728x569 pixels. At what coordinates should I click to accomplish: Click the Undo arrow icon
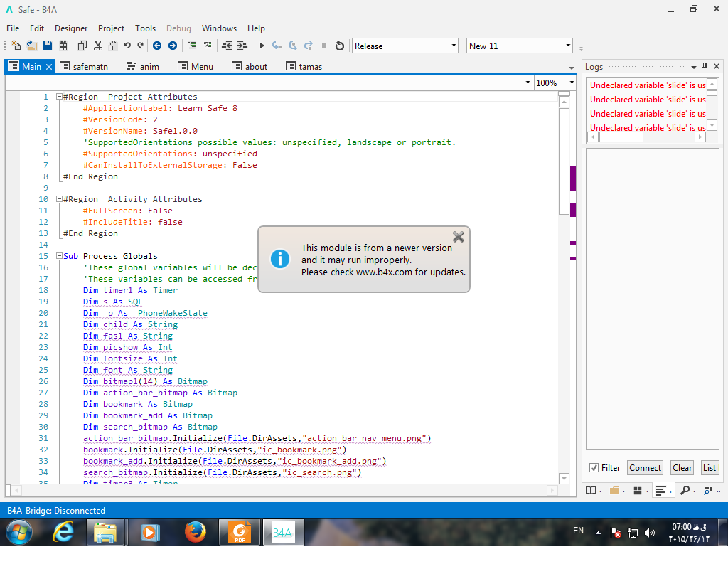127,46
